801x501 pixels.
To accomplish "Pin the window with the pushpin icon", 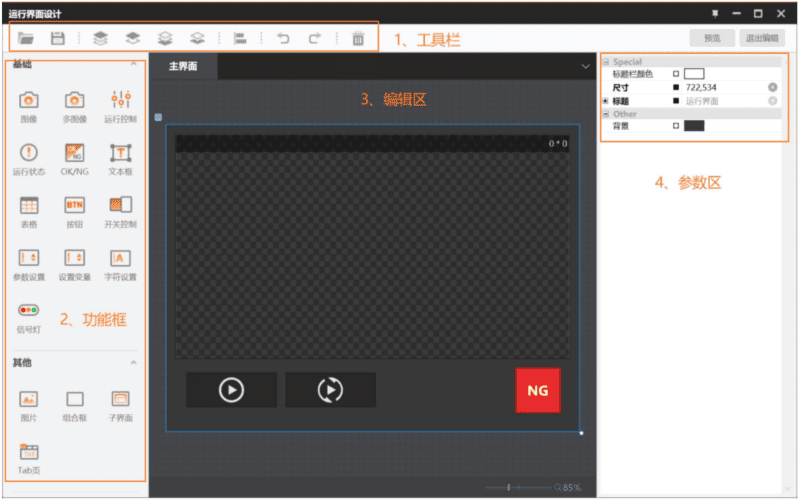I will (715, 14).
